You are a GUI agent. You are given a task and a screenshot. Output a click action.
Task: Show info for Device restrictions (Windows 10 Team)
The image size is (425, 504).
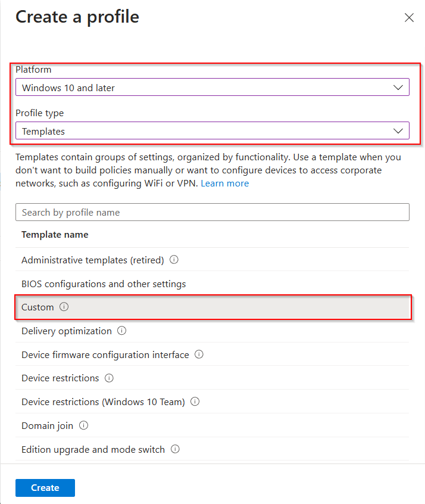[195, 402]
